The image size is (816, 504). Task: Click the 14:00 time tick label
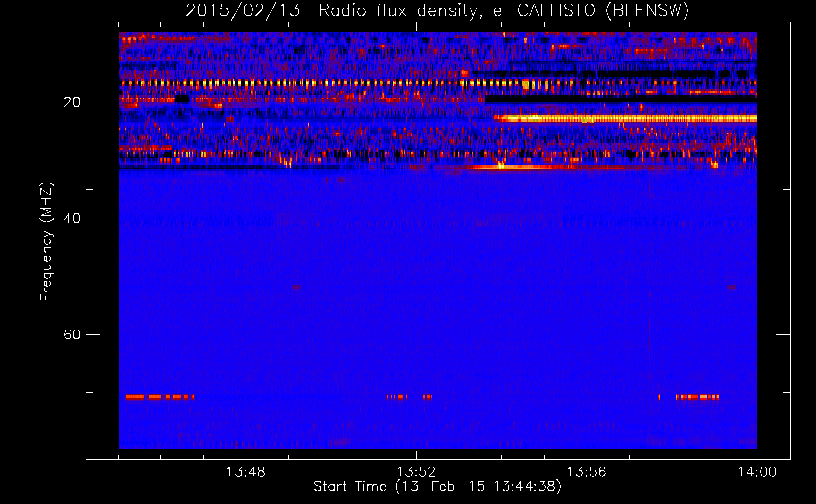[757, 472]
